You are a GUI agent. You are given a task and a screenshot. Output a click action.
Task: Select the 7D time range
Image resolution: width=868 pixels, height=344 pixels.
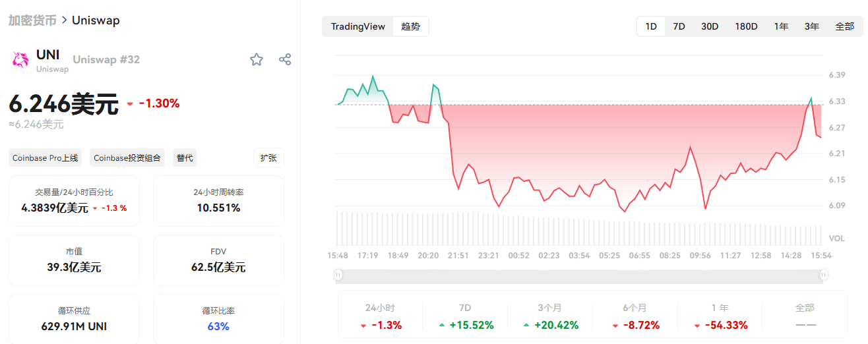click(x=679, y=26)
